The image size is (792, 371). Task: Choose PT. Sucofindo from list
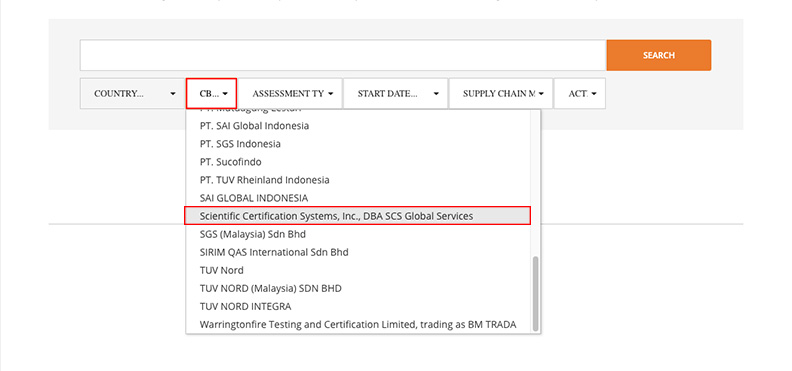[359, 162]
